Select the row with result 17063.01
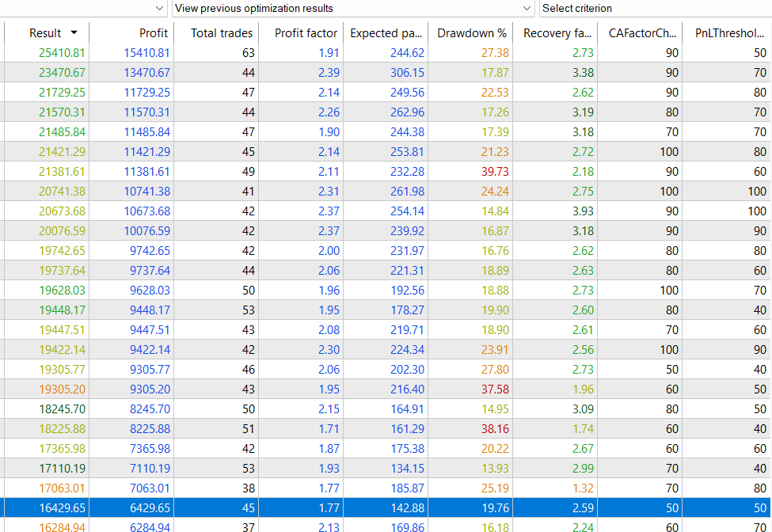 62,488
